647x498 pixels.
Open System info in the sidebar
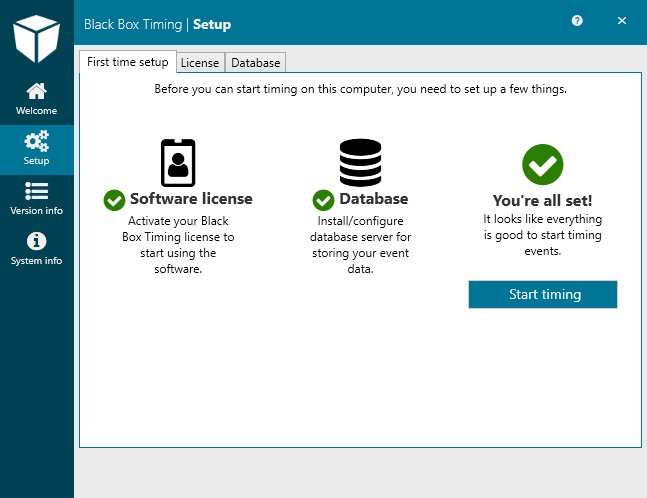click(x=37, y=249)
